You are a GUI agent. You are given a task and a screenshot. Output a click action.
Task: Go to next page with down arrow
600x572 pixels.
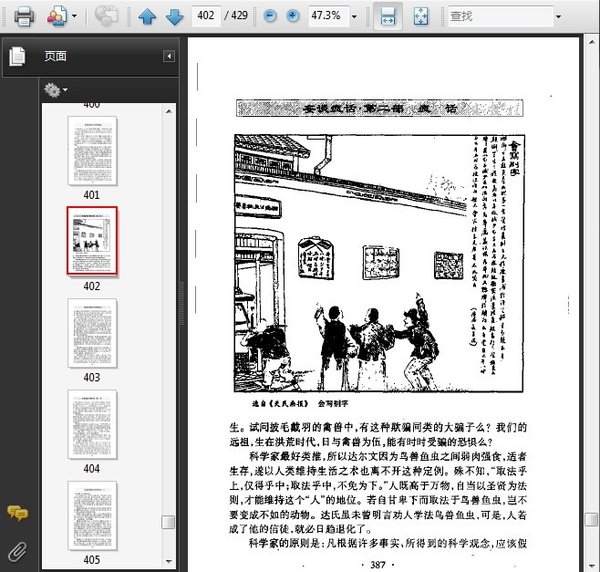(x=174, y=16)
